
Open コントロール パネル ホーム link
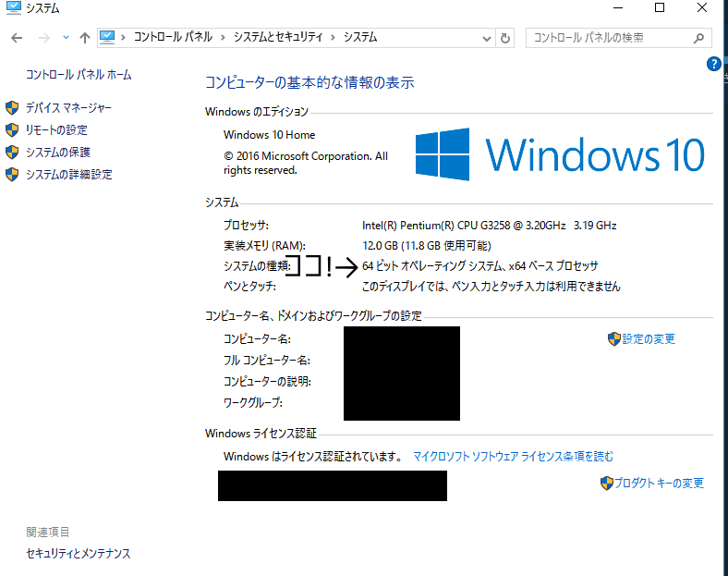[x=79, y=75]
